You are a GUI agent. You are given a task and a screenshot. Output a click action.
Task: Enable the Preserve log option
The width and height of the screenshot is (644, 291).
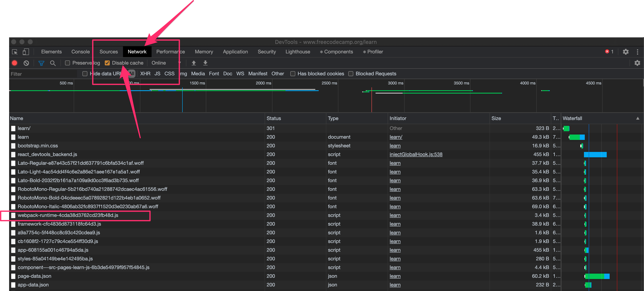[x=67, y=63]
